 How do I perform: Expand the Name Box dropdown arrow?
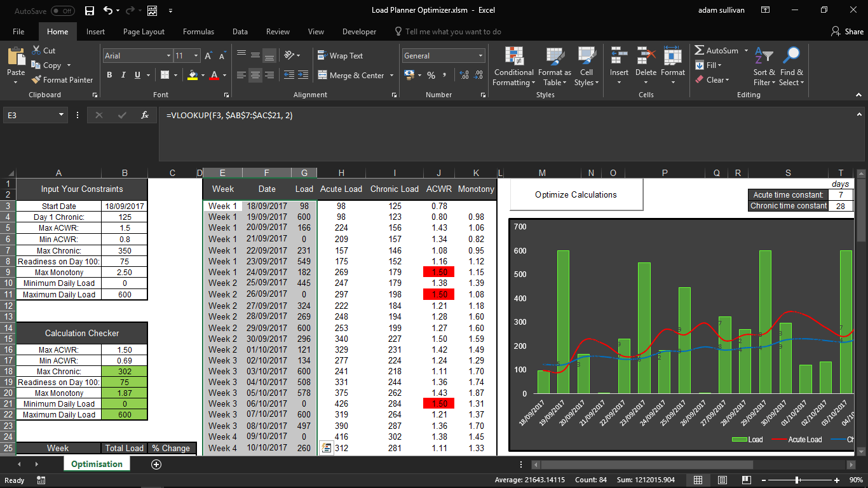click(62, 115)
